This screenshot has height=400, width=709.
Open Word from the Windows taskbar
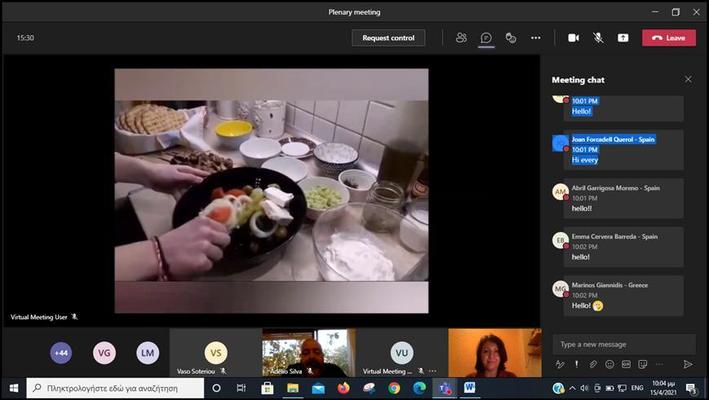tap(469, 388)
